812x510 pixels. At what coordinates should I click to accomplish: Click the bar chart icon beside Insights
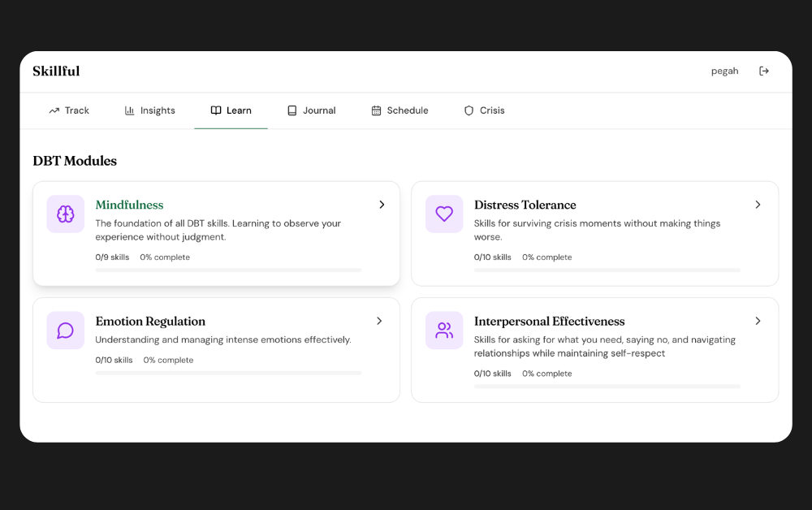click(129, 110)
